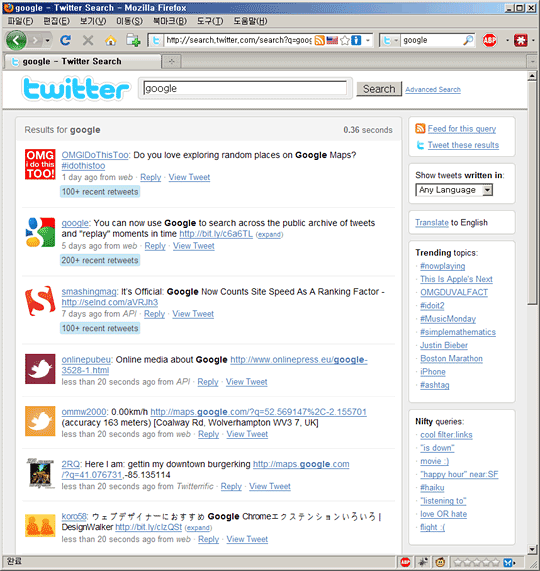Image resolution: width=540 pixels, height=571 pixels.
Task: Click Tweet these results link
Action: [463, 145]
